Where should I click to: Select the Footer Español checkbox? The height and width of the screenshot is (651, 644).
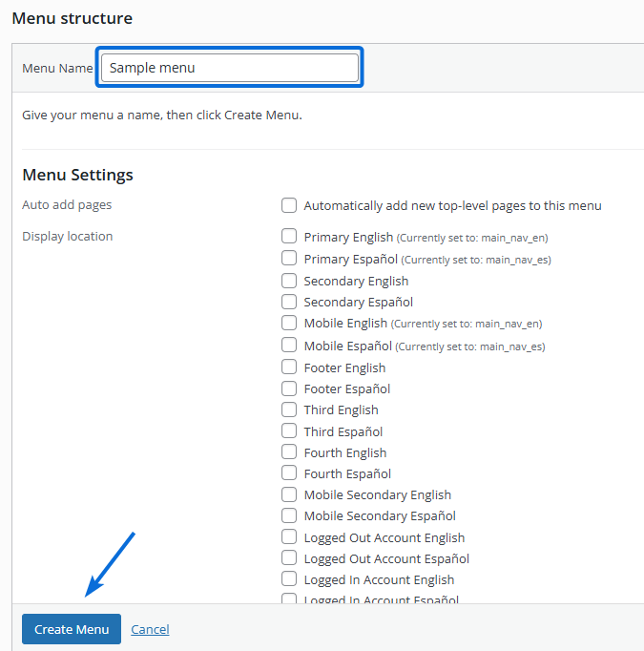(289, 388)
